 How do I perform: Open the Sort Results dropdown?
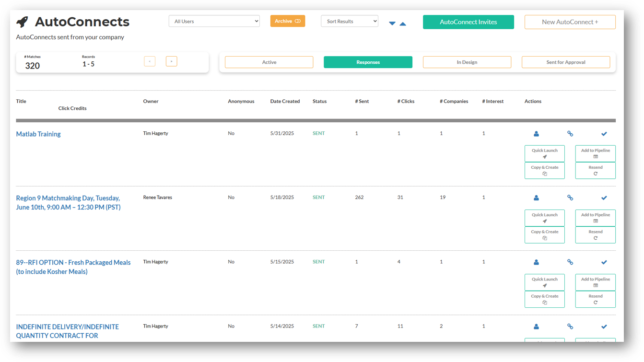click(x=350, y=21)
